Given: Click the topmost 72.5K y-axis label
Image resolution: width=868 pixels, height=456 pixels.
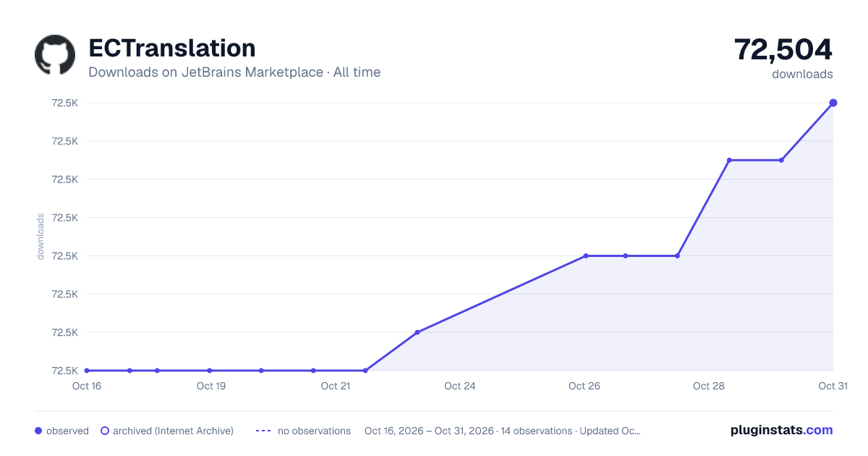Looking at the screenshot, I should point(65,103).
